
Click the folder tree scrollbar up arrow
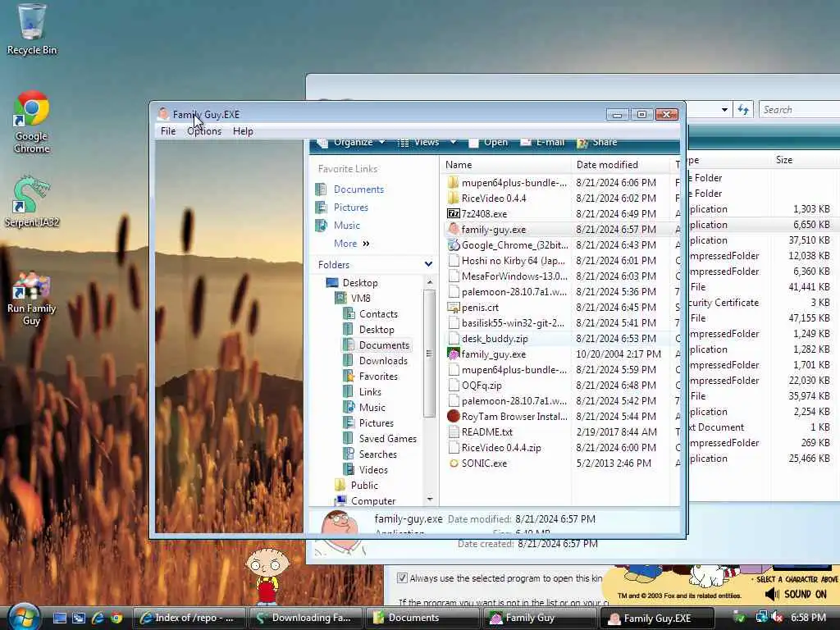tap(429, 282)
